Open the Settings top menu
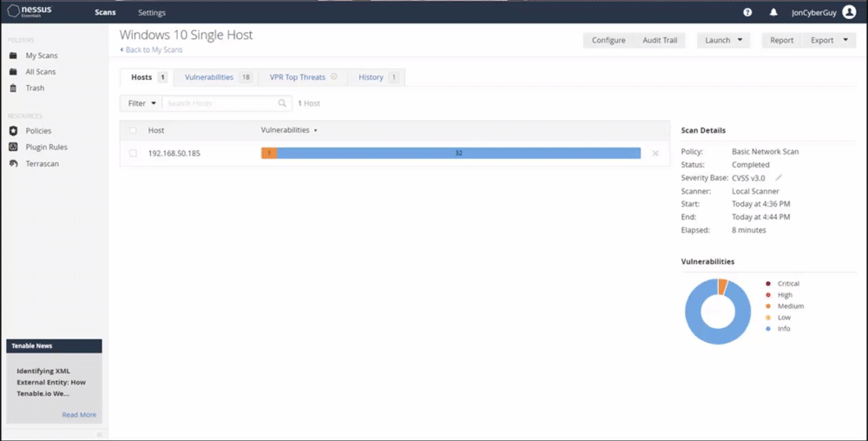Viewport: 868px width, 441px height. 152,13
